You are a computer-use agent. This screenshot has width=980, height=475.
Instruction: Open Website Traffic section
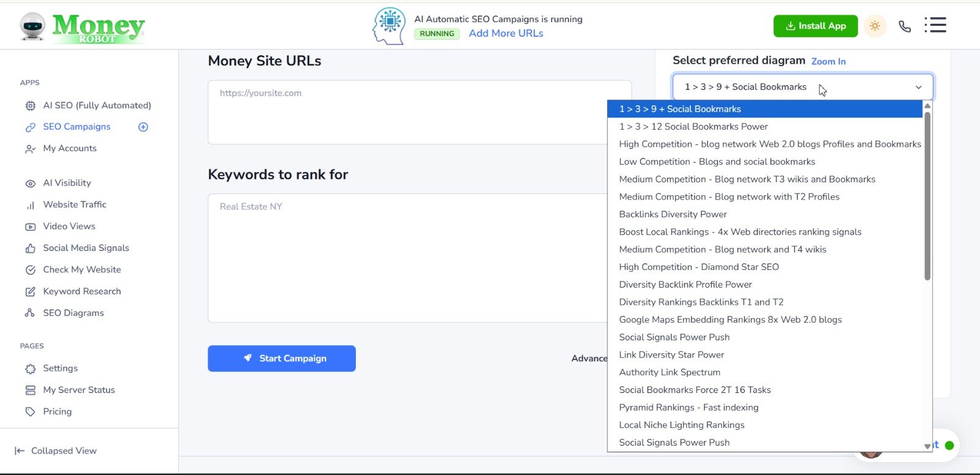coord(75,204)
